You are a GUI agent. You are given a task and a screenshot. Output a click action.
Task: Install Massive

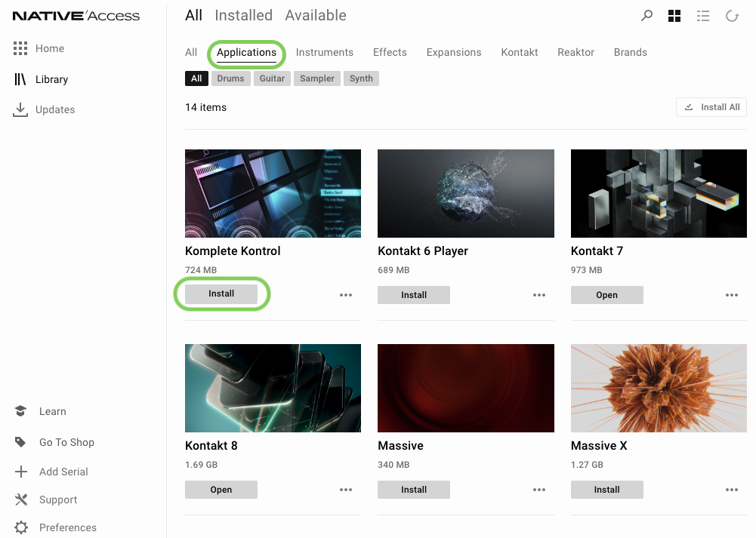(414, 490)
